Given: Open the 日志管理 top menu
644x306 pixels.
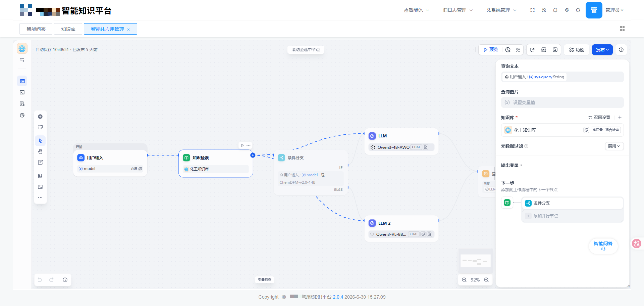Looking at the screenshot, I should [x=458, y=10].
